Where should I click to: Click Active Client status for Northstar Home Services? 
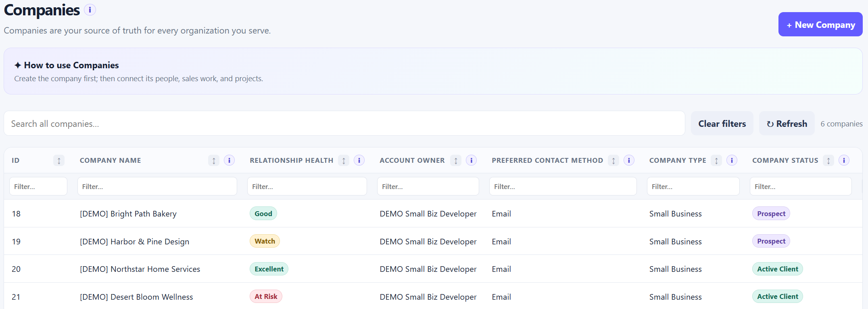[x=778, y=269]
